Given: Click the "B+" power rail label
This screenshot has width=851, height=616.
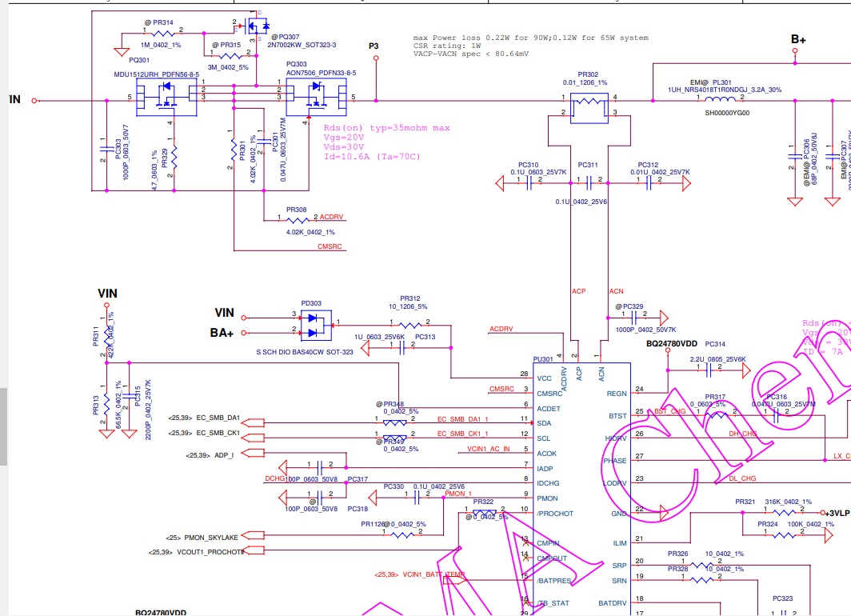Looking at the screenshot, I should coord(798,39).
